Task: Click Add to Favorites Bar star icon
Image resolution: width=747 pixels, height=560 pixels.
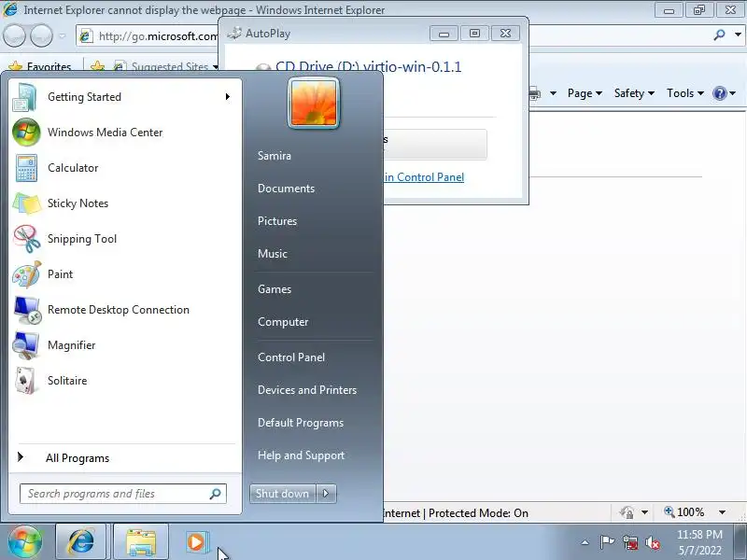Action: (x=97, y=66)
